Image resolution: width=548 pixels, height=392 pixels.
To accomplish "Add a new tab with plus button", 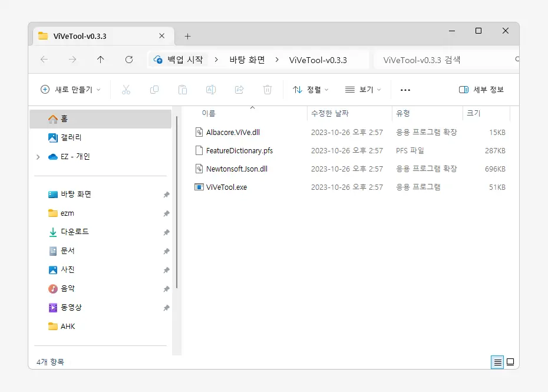I will [188, 37].
